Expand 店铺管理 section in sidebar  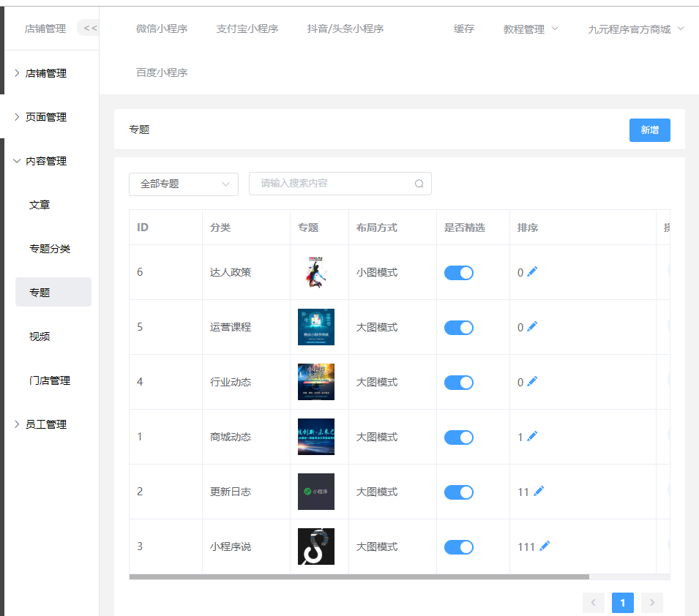pos(46,73)
